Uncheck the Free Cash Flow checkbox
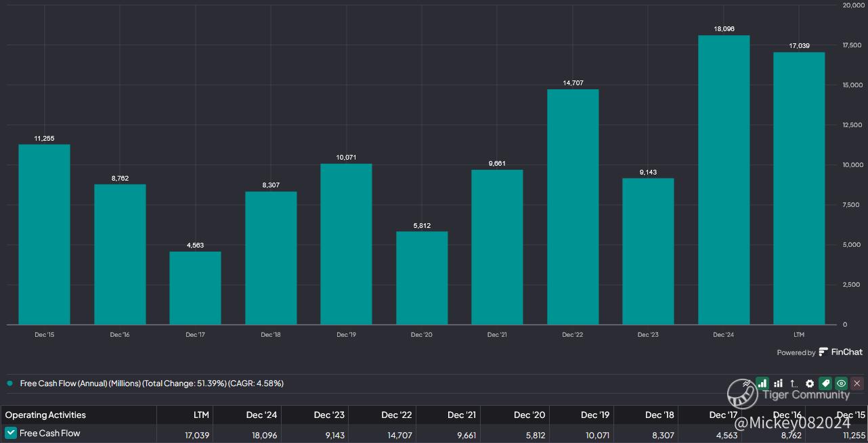Viewport: 868px width, 443px height. (x=11, y=434)
